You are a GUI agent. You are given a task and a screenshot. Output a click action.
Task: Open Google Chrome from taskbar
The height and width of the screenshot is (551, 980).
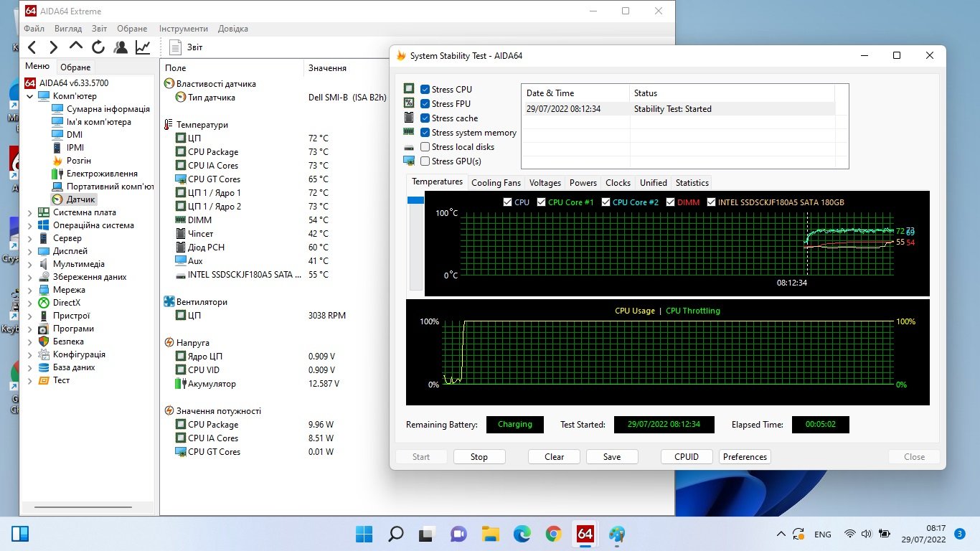click(x=553, y=534)
